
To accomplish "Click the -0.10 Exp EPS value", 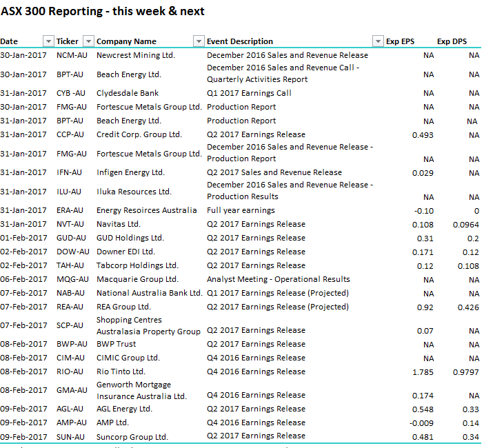I will 424,211.
